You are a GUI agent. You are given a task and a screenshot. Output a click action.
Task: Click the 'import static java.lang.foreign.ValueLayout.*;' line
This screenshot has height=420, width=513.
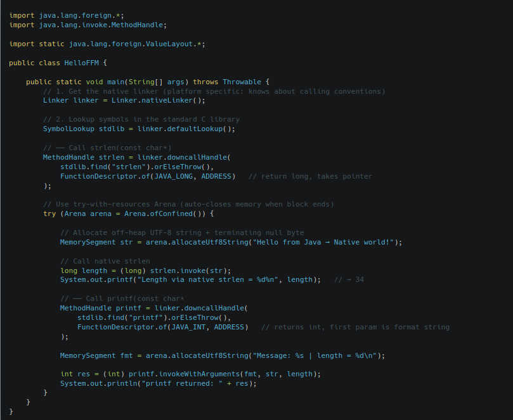[107, 44]
